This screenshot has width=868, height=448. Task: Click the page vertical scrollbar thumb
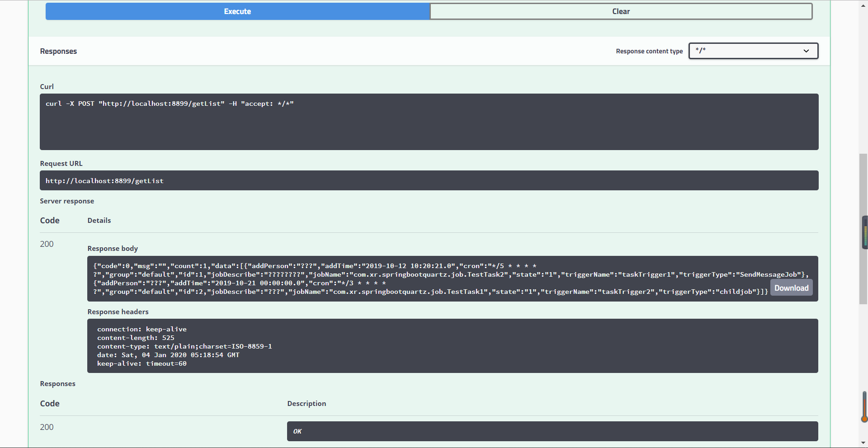click(x=863, y=229)
